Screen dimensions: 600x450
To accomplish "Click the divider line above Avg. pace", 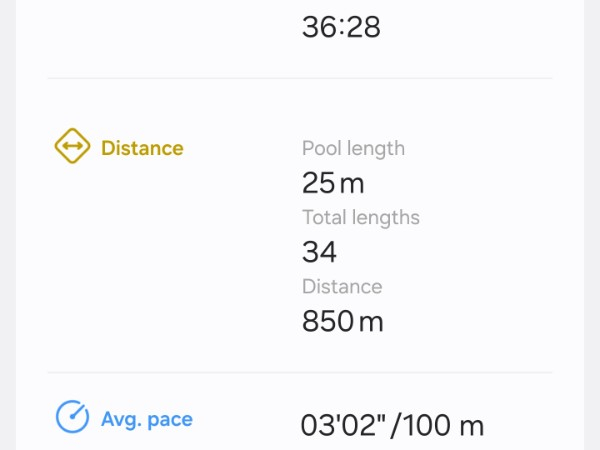I will tap(300, 373).
